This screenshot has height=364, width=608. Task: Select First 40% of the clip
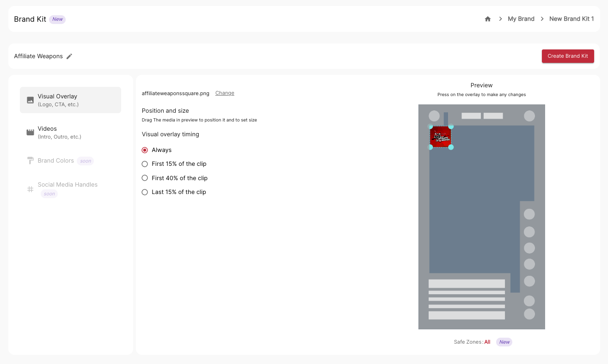145,178
